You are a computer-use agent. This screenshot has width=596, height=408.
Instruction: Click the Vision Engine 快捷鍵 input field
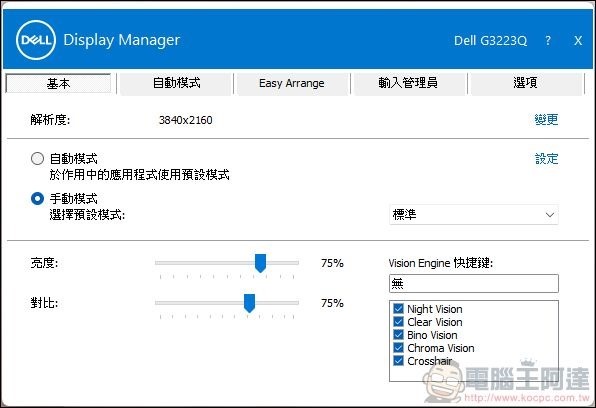pyautogui.click(x=474, y=284)
